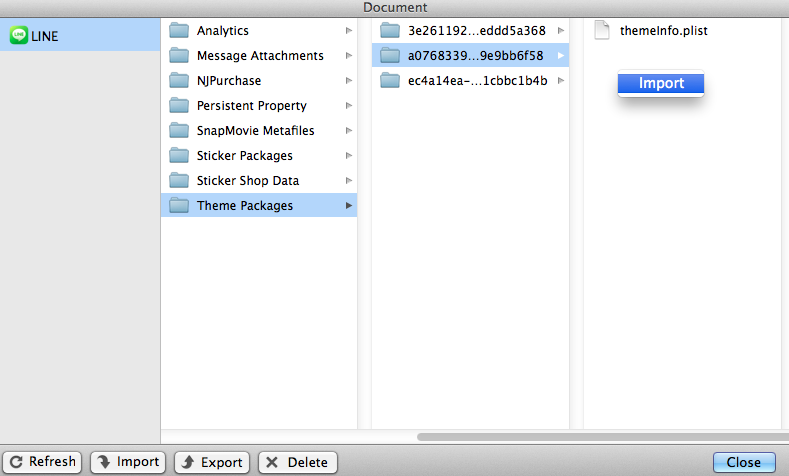Click the Theme Packages disclosure arrow
Screen dimensions: 789x476
(349, 205)
